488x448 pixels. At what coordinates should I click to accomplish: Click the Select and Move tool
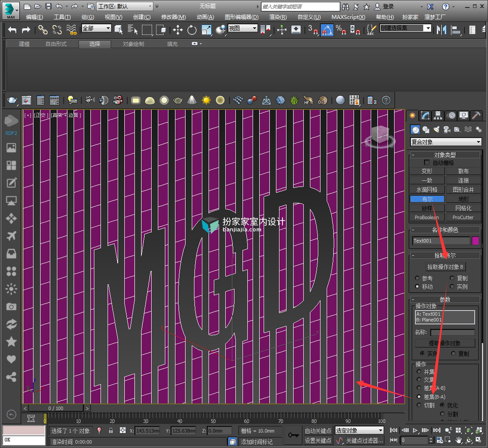(x=178, y=30)
